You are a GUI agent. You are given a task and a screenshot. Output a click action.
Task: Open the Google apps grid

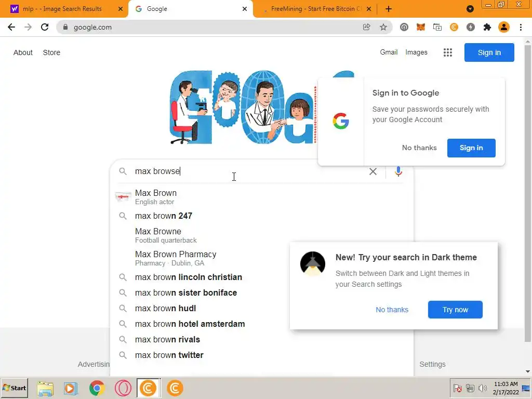click(448, 52)
